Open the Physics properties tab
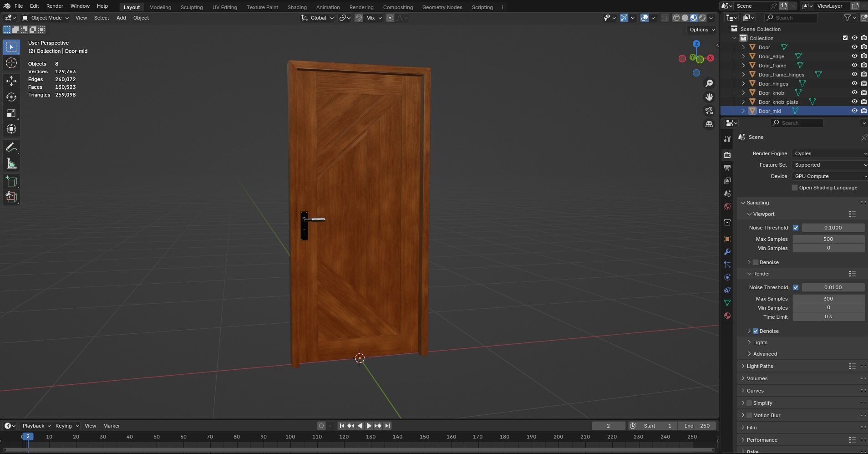The image size is (868, 454). [727, 277]
